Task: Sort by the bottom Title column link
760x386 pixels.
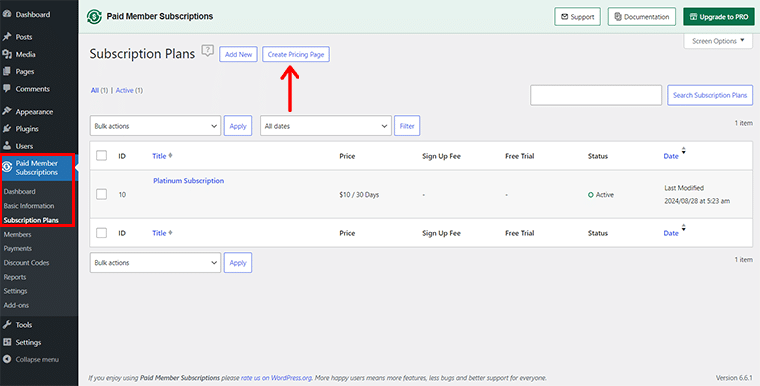Action: point(159,233)
